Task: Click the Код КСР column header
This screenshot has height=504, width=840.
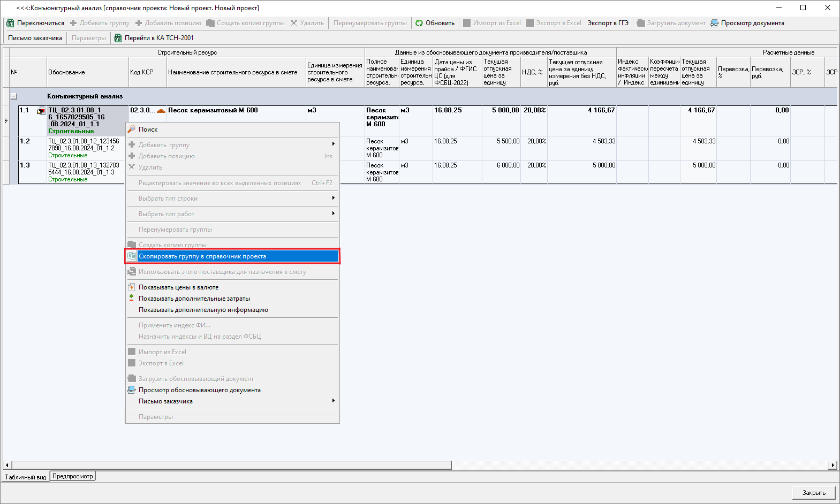Action: 148,72
